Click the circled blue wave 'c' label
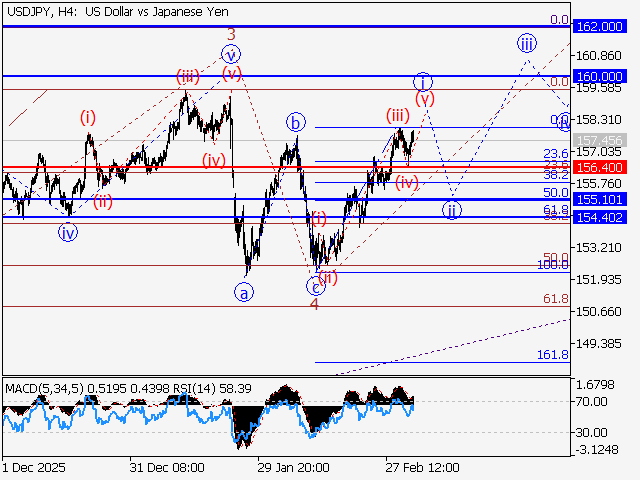 314,285
